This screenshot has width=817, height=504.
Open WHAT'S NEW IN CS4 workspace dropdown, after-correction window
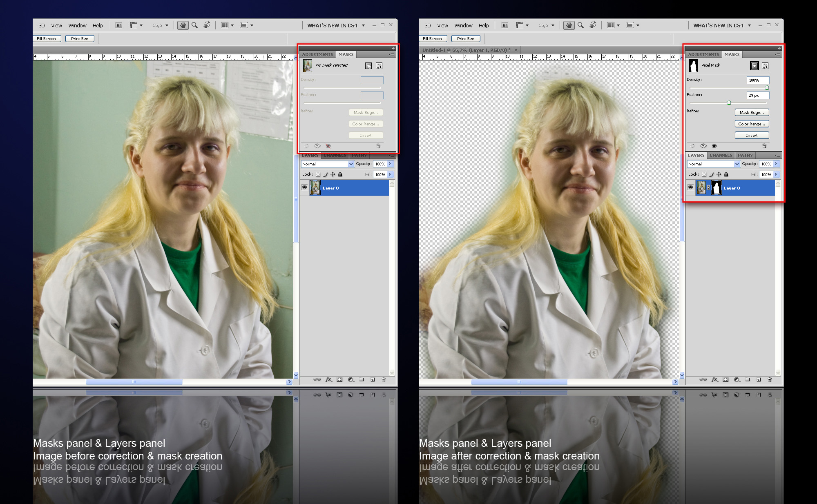(749, 25)
